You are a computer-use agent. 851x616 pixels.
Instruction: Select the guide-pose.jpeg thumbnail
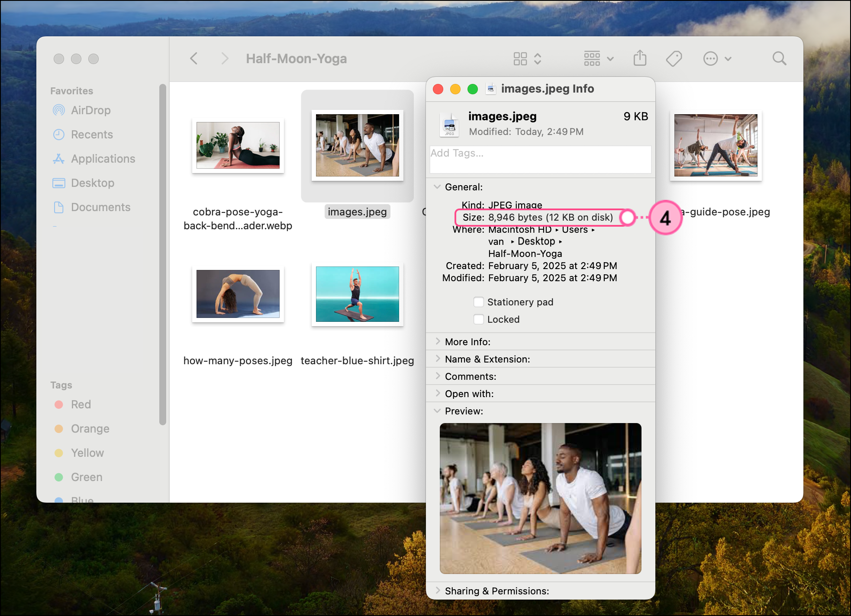[716, 145]
